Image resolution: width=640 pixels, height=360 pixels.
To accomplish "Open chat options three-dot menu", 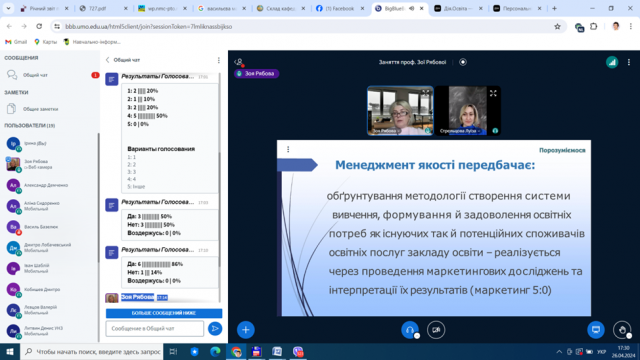I will point(219,60).
